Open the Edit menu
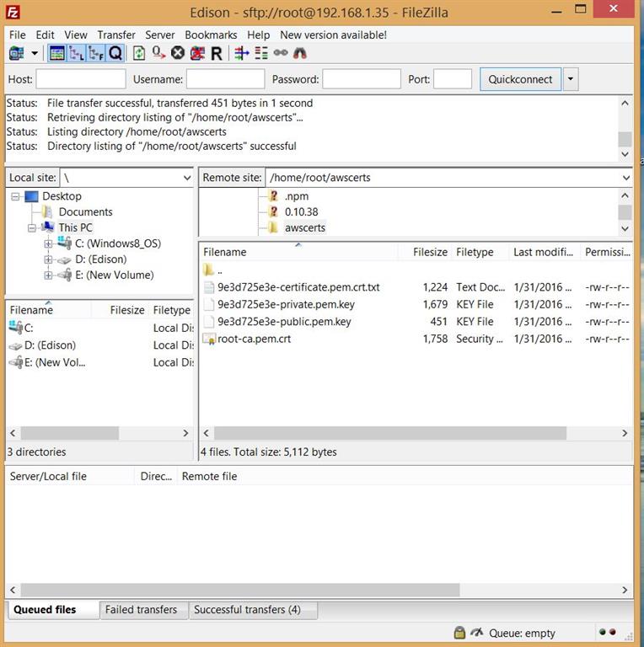644x647 pixels. (x=45, y=35)
